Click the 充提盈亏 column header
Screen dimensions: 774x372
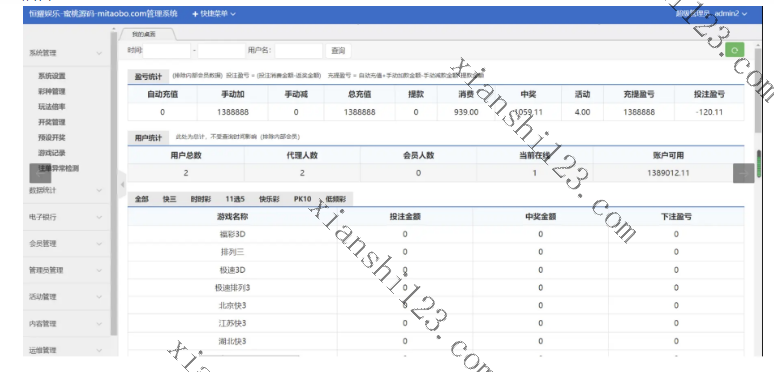(x=639, y=94)
